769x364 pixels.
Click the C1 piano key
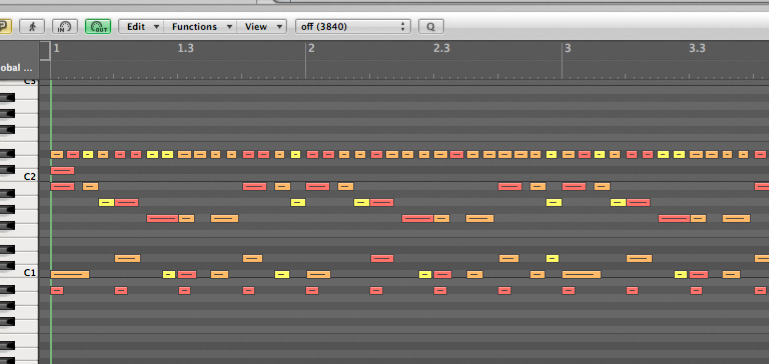pyautogui.click(x=19, y=272)
